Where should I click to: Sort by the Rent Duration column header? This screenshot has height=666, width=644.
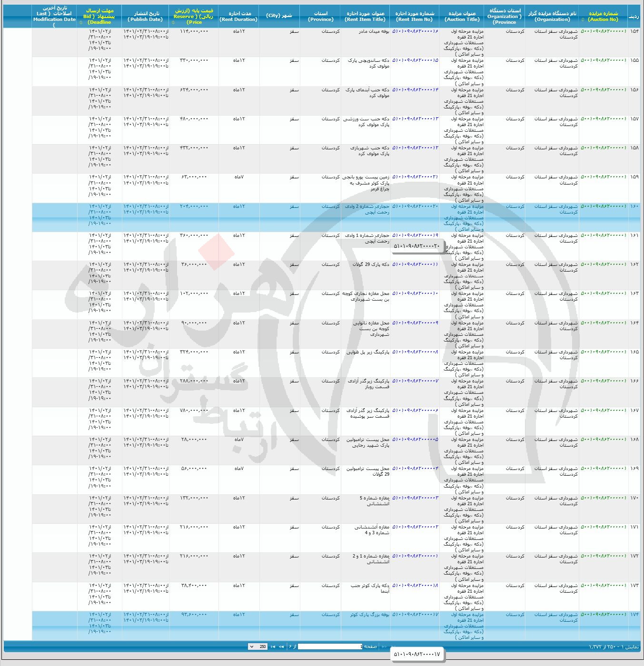pos(238,16)
